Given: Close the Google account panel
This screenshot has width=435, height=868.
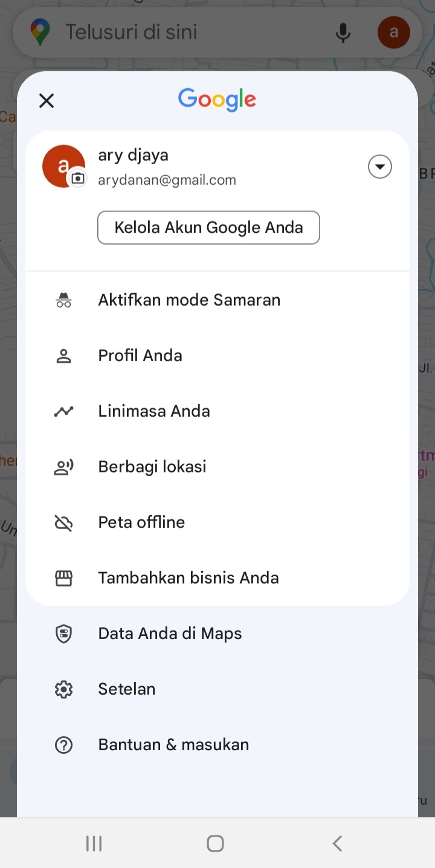Looking at the screenshot, I should [47, 101].
